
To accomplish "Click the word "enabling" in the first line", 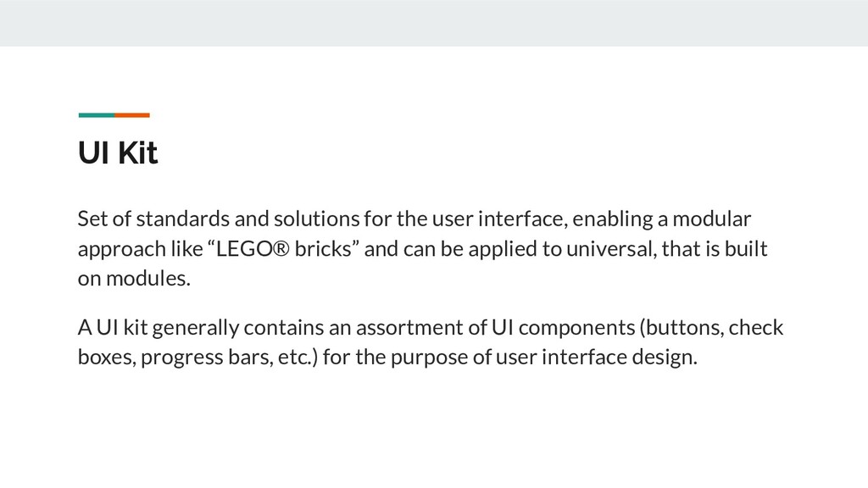I will (606, 219).
